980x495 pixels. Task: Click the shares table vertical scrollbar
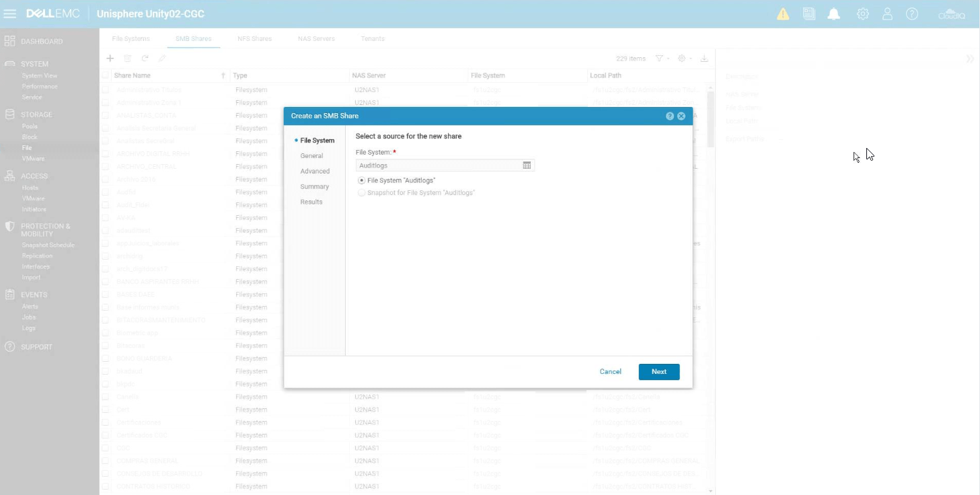pos(711,118)
